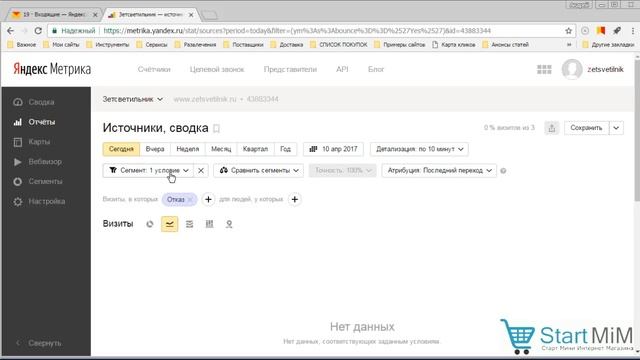
Task: Click the page vertical scrollbar
Action: [x=637, y=131]
